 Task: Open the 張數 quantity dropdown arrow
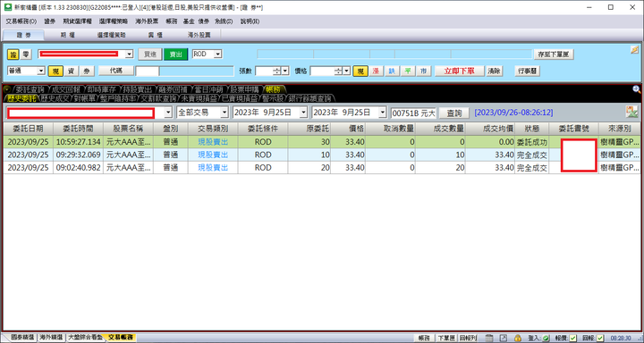(285, 71)
